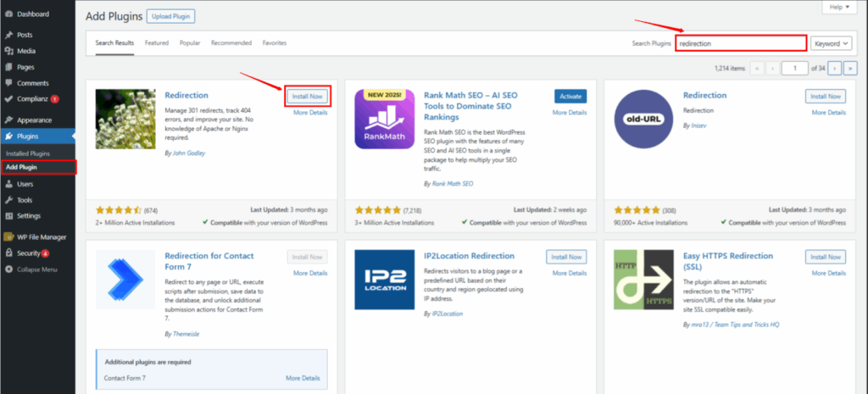The height and width of the screenshot is (394, 868).
Task: Click the IP2 Location plugin logo
Action: click(x=384, y=280)
